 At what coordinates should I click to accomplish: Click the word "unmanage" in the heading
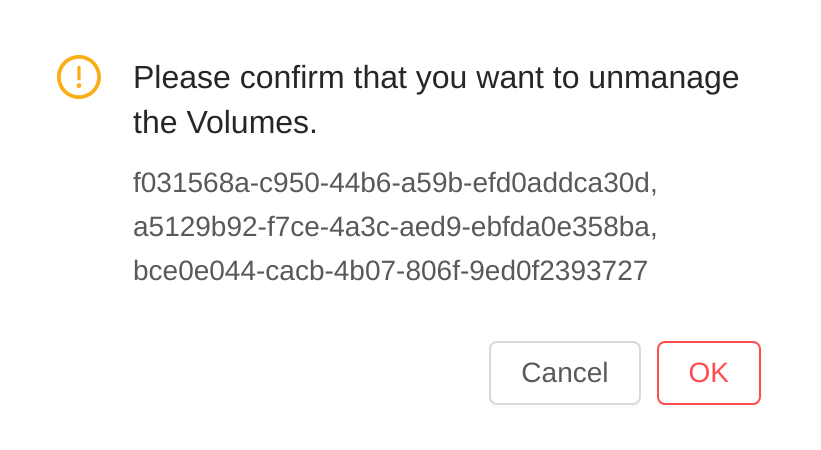pos(663,78)
